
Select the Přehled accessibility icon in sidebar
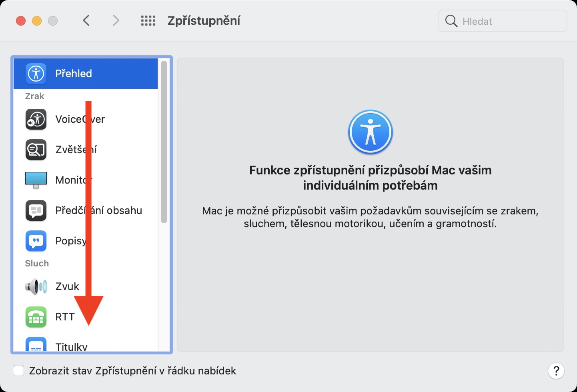pos(36,74)
